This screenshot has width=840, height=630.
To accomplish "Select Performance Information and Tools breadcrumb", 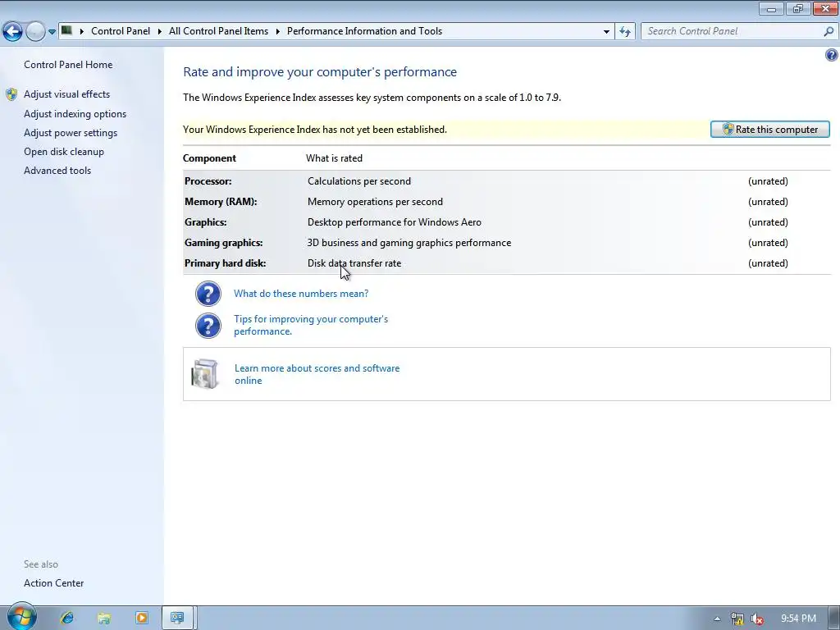I will point(364,31).
